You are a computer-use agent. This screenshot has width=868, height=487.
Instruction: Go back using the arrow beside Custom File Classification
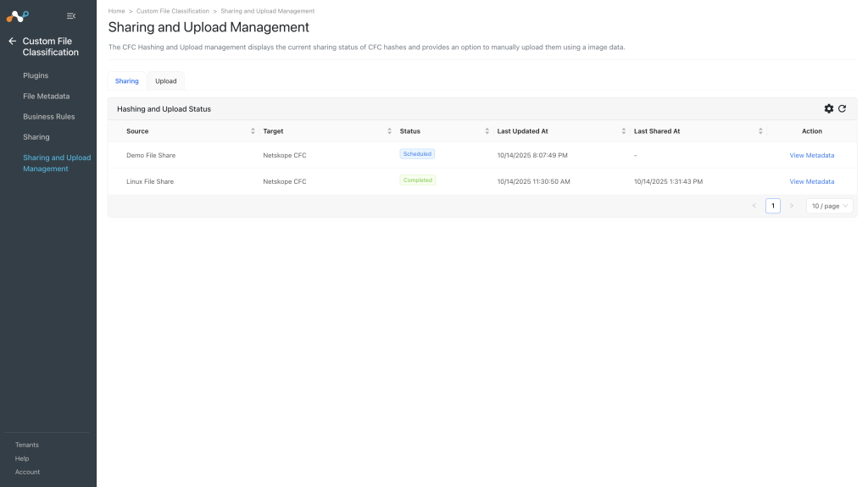(12, 41)
